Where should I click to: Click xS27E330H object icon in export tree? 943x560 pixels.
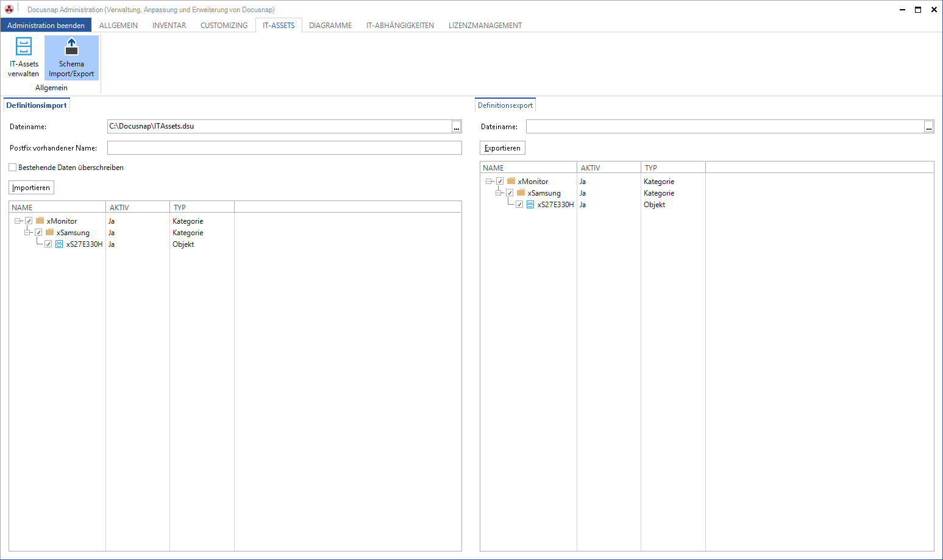point(530,204)
